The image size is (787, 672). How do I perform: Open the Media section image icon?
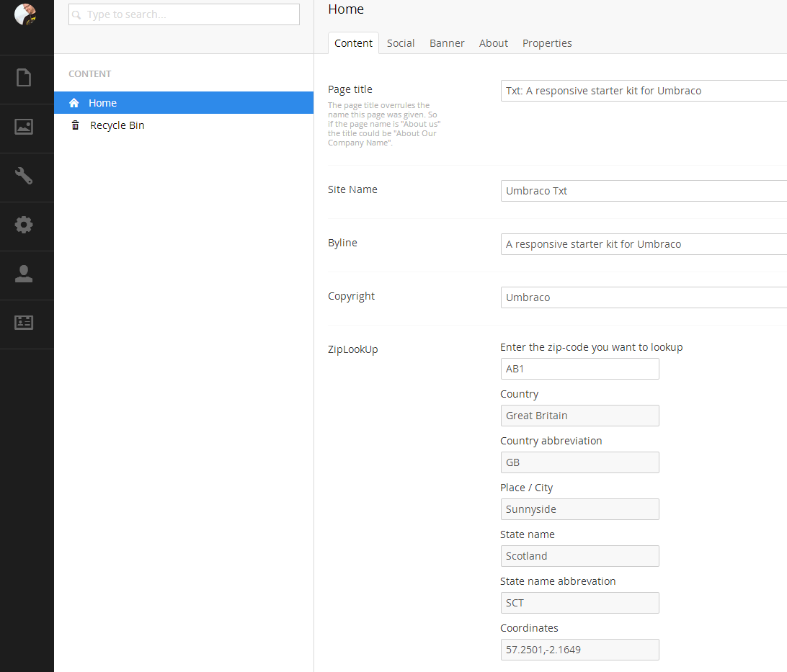(24, 127)
